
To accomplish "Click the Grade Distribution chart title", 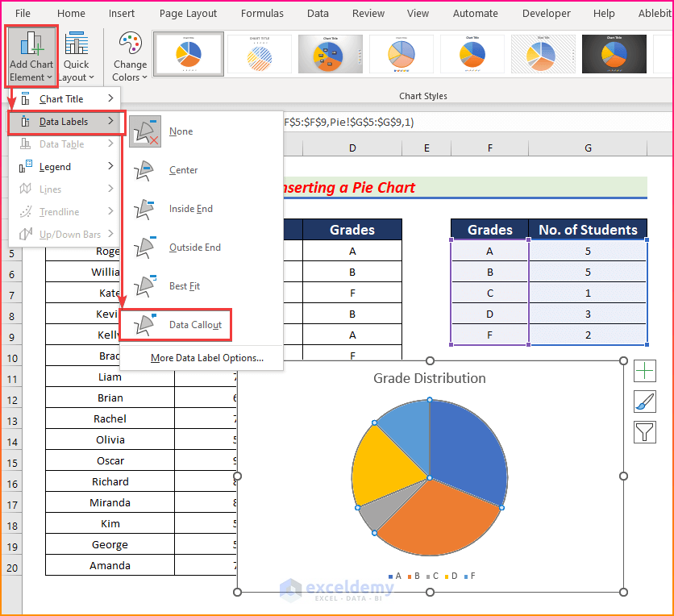I will coord(430,378).
